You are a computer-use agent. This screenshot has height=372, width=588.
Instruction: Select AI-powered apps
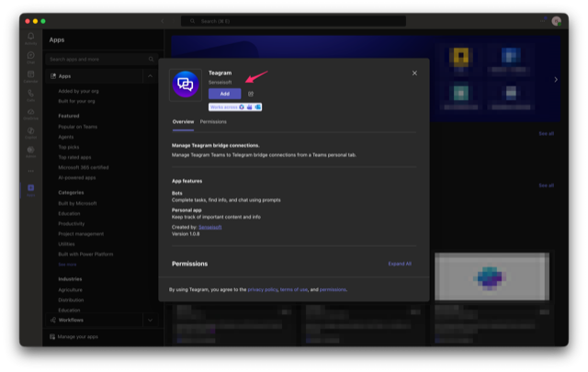[77, 177]
